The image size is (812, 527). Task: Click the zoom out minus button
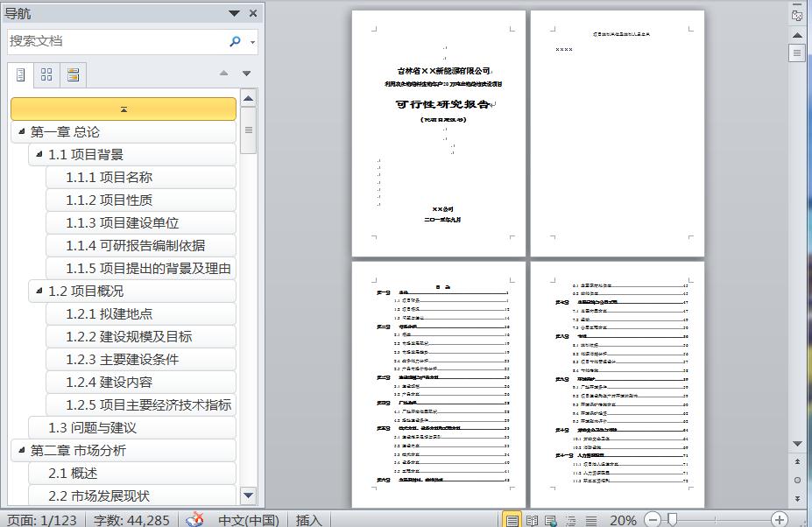pyautogui.click(x=653, y=520)
